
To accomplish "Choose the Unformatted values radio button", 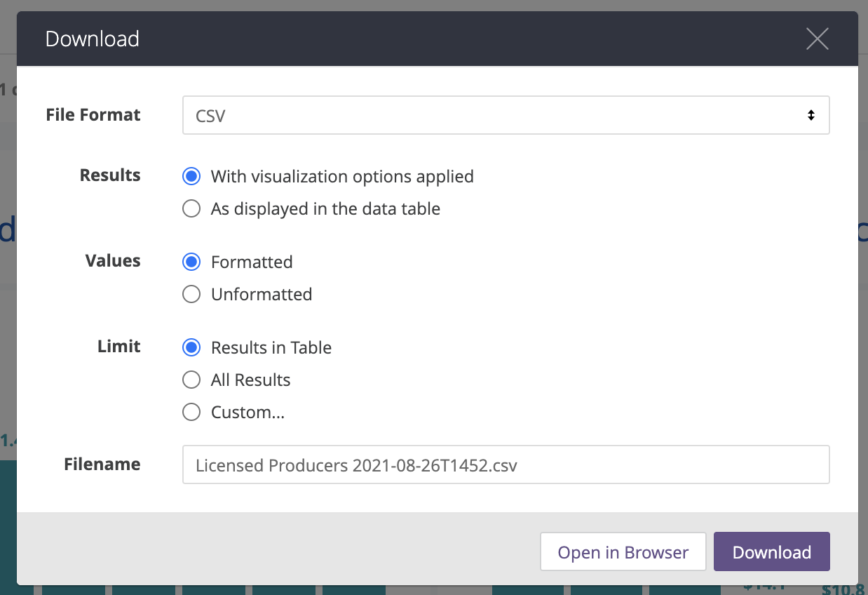I will [191, 294].
